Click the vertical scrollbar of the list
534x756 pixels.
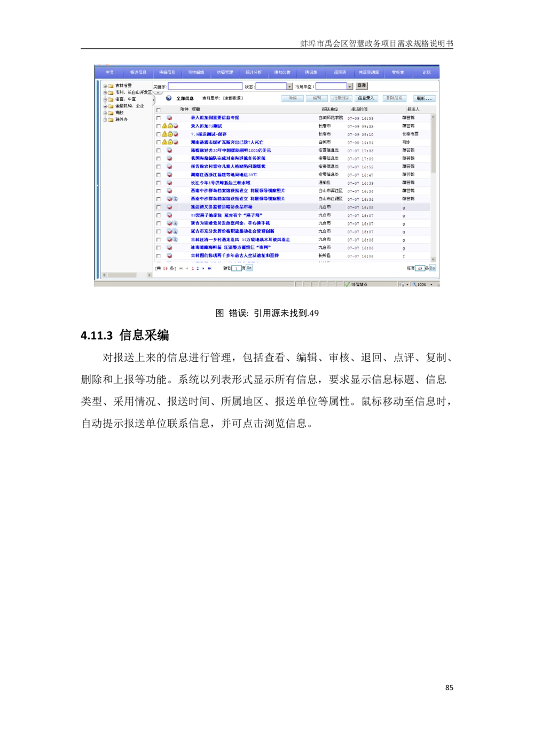coord(433,160)
